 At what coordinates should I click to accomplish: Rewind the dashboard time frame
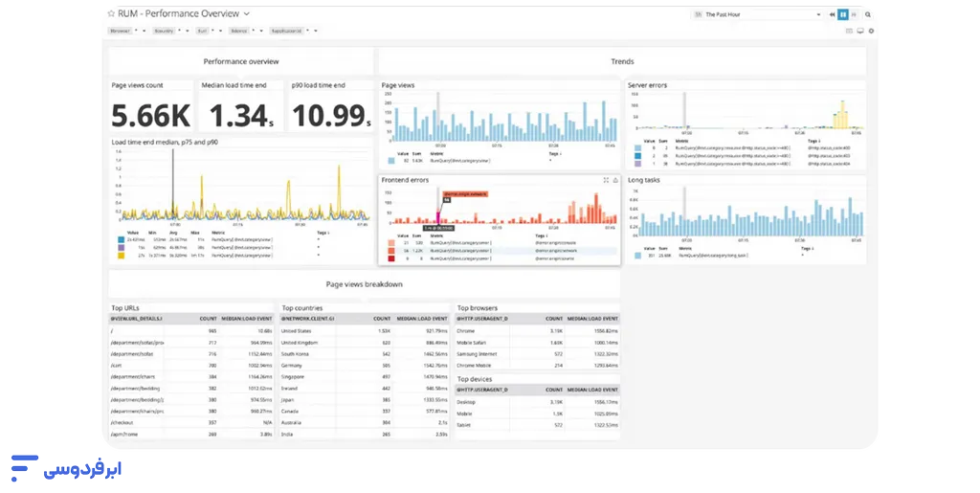(x=832, y=14)
